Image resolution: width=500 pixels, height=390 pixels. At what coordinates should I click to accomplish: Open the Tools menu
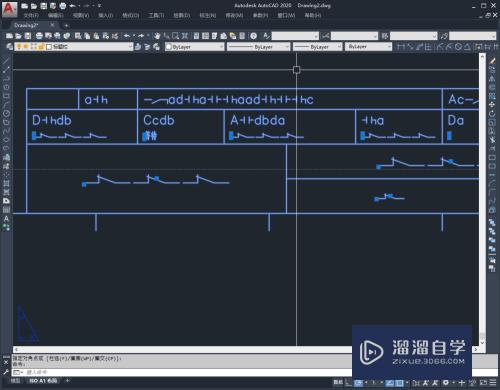click(156, 15)
